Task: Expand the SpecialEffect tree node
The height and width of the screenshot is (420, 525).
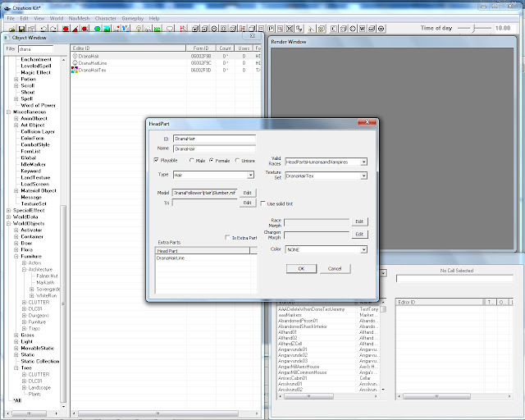Action: (8, 210)
